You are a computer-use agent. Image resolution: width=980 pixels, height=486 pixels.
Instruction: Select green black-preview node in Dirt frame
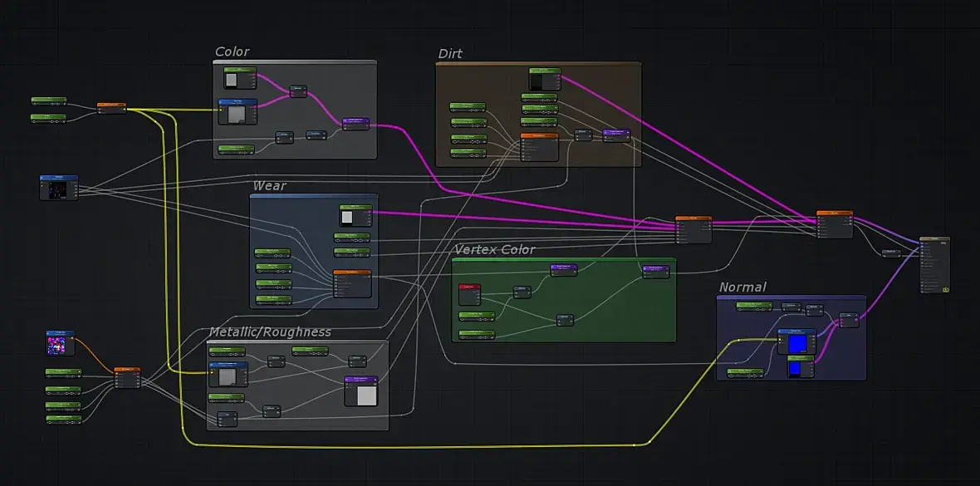click(x=544, y=79)
